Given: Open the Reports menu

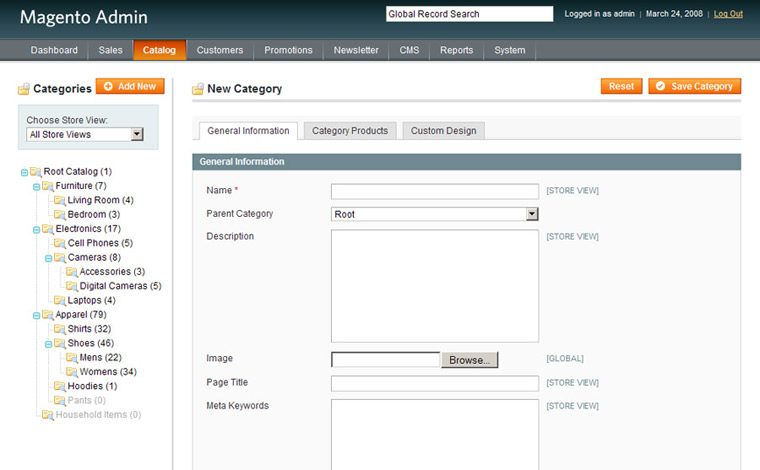Looking at the screenshot, I should pyautogui.click(x=457, y=50).
